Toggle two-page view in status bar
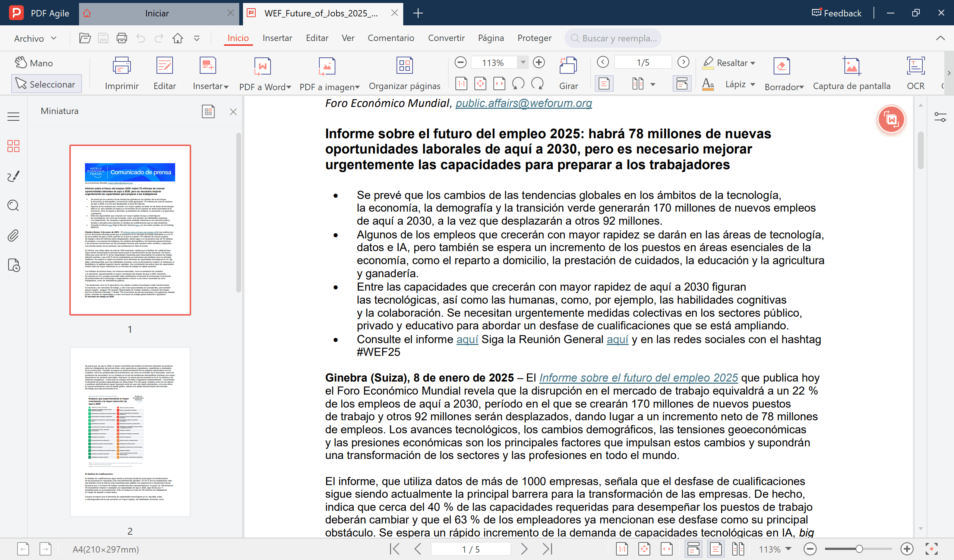The image size is (954, 560). coord(738,549)
